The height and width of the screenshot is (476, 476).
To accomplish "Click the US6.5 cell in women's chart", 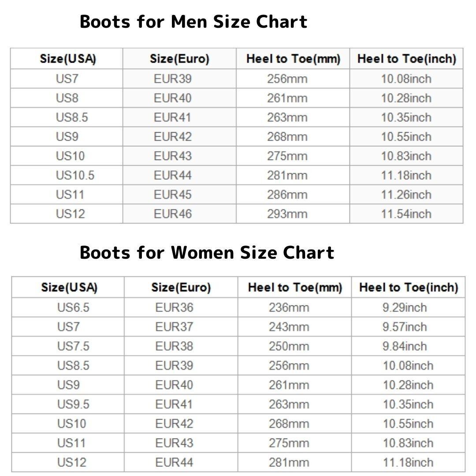I will coord(73,307).
